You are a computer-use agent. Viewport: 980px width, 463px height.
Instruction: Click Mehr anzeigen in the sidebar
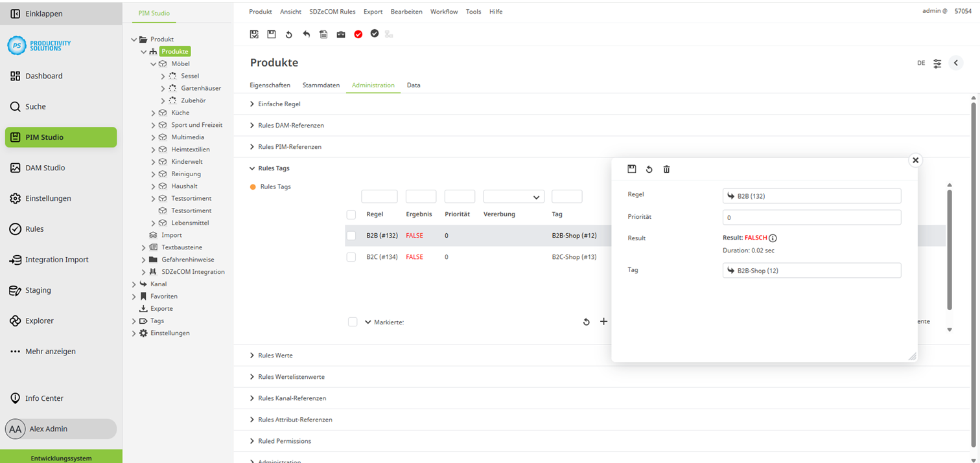click(x=50, y=351)
